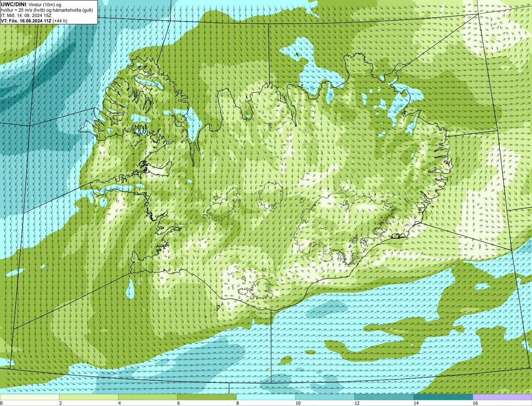Select the yellow-green 2–4 m/s legend swatch
The height and width of the screenshot is (406, 532).
pos(89,397)
